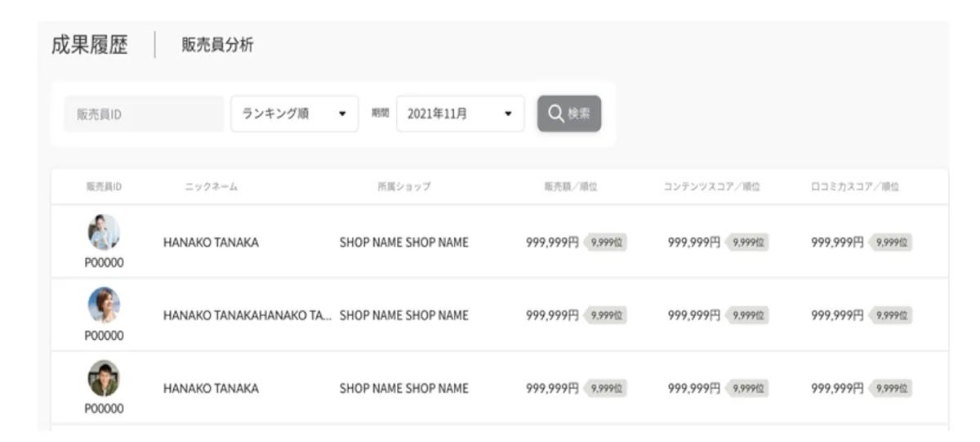Click second row's P00000 seller ID

click(x=104, y=335)
